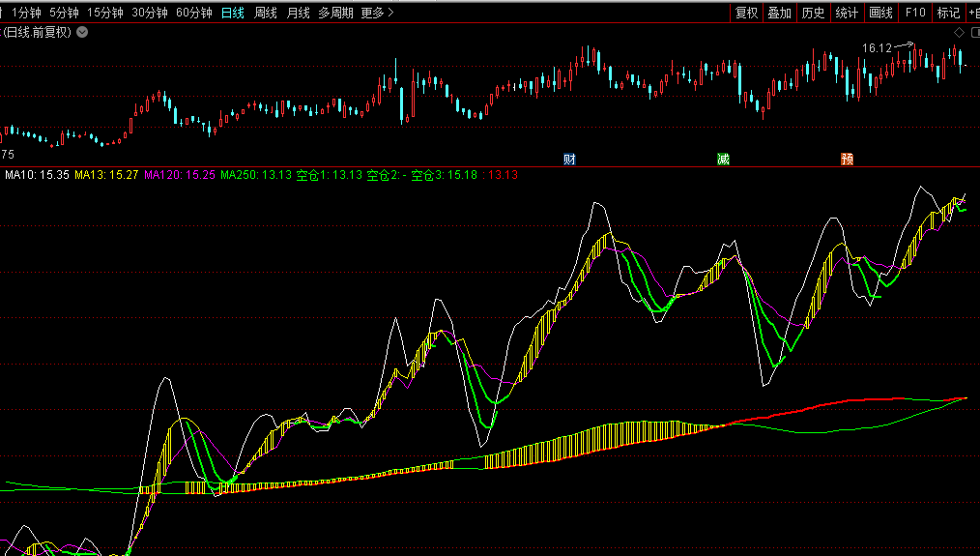Switch to the 周线 weekly chart tab
The width and height of the screenshot is (980, 556).
[x=266, y=13]
